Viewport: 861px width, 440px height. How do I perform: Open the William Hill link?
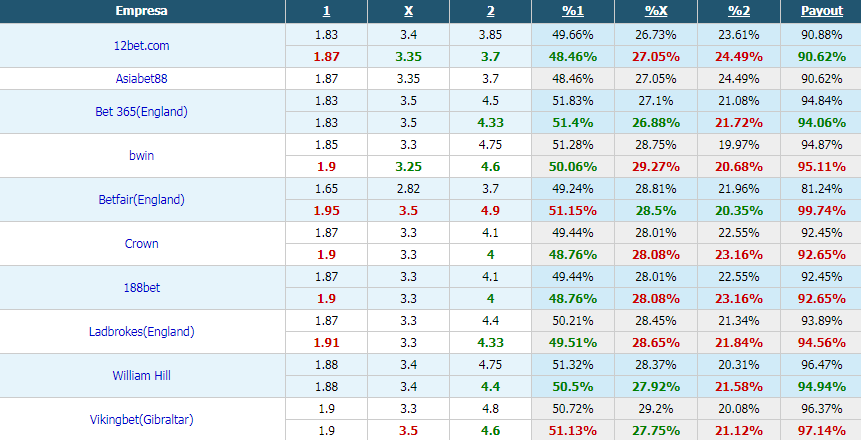point(142,375)
